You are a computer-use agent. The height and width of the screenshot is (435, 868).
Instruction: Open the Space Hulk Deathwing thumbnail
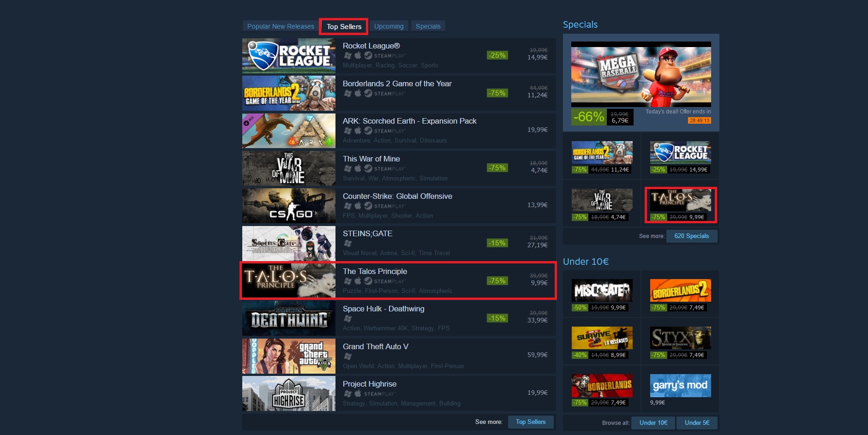pos(289,318)
